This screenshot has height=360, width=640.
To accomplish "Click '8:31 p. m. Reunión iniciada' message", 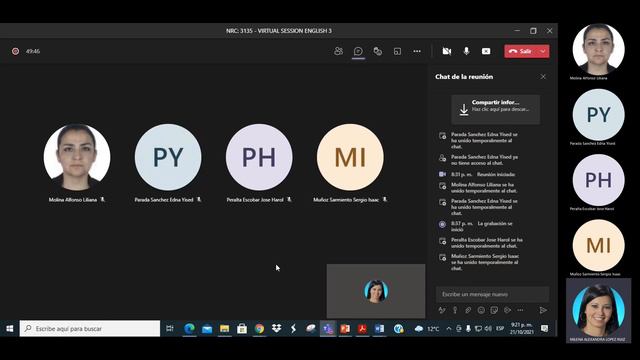I will (478, 174).
